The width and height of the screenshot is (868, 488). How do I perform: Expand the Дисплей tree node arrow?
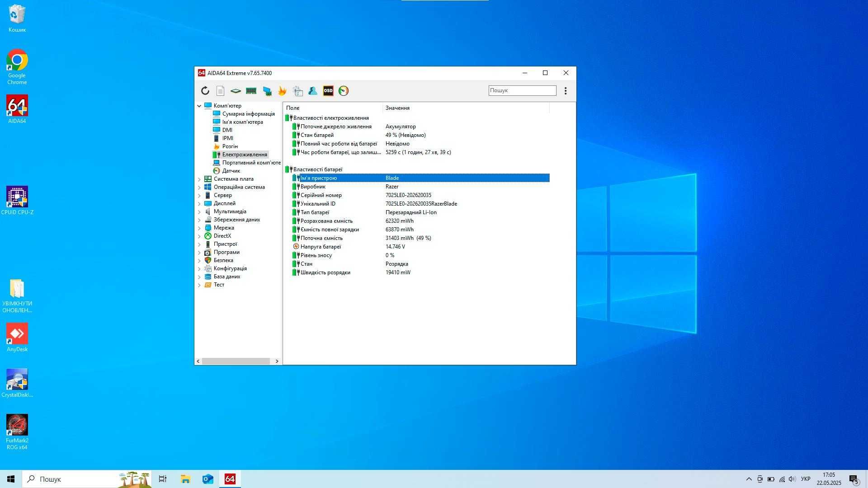point(199,203)
